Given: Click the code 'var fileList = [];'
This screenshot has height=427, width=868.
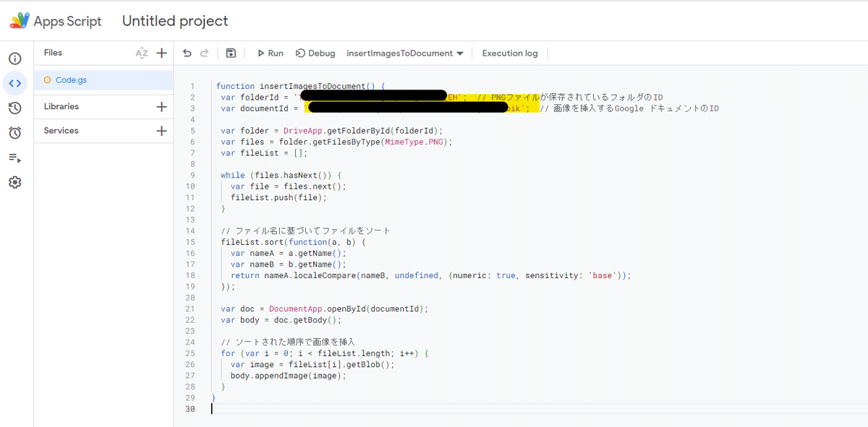Looking at the screenshot, I should point(264,153).
